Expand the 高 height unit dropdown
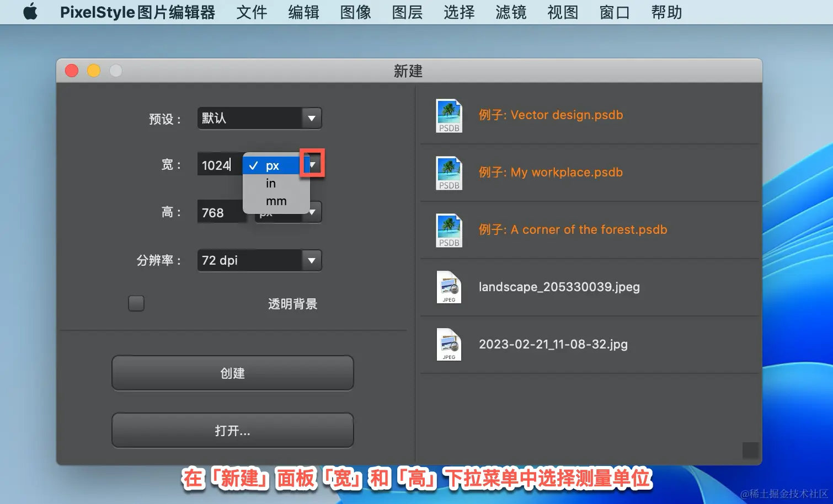 pyautogui.click(x=312, y=212)
